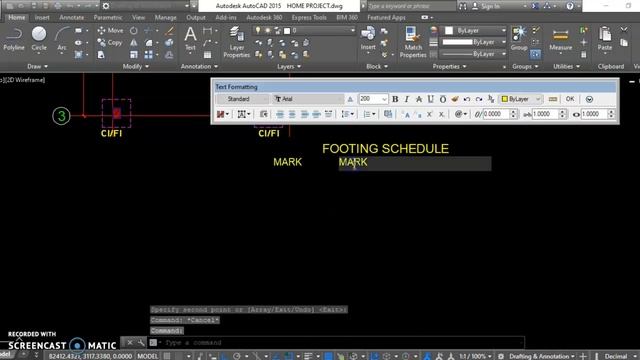Click the MODEL status bar button
The height and width of the screenshot is (360, 640).
tap(147, 356)
